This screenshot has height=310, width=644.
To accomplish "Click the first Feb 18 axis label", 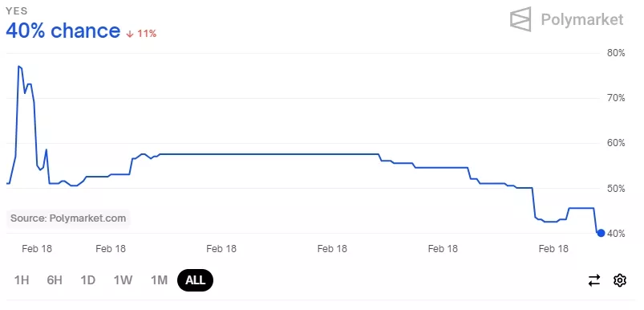I will click(x=37, y=249).
